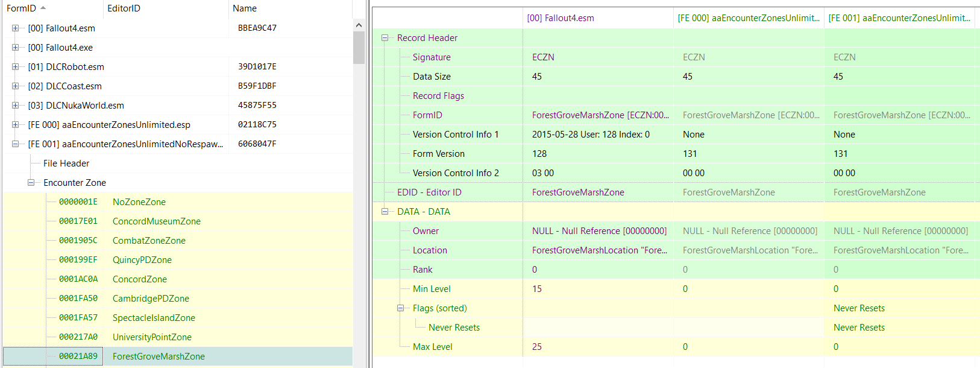Screen dimensions: 980x368
Task: Expand the [00] Fallout4.exe node
Action: tap(15, 48)
